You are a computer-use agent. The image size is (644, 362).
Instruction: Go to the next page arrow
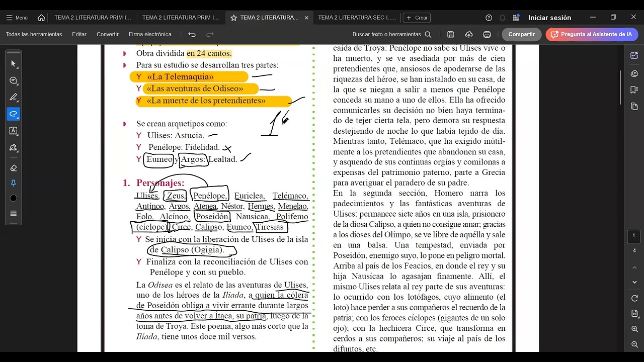coord(634,282)
